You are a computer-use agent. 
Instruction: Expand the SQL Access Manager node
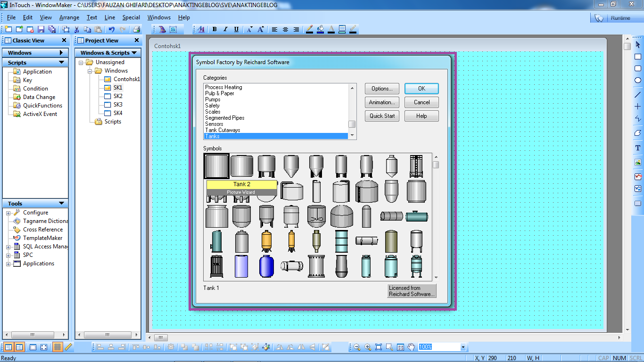click(8, 247)
